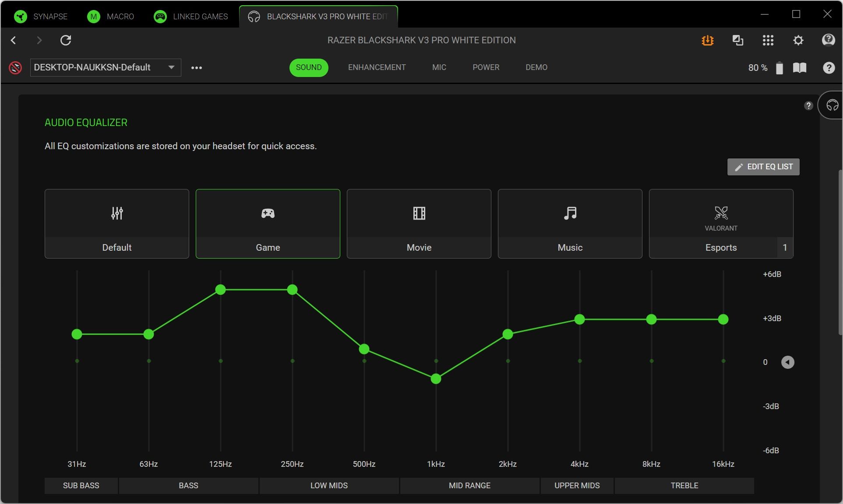Select the Movie EQ preset

point(419,224)
